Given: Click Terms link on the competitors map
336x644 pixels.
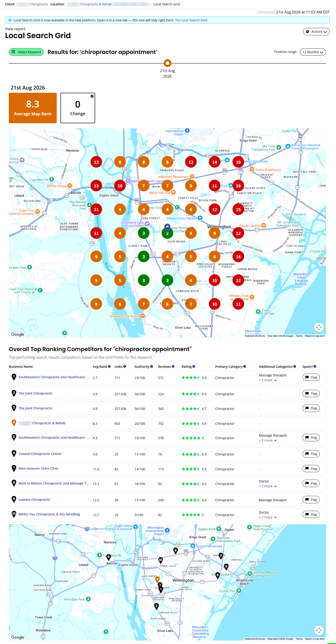Looking at the screenshot, I should tap(299, 639).
